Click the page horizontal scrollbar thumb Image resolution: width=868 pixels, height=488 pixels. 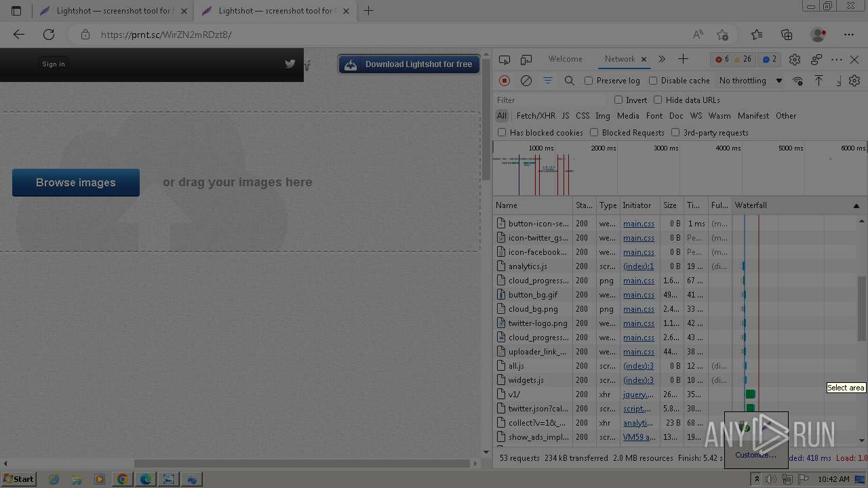pyautogui.click(x=302, y=464)
